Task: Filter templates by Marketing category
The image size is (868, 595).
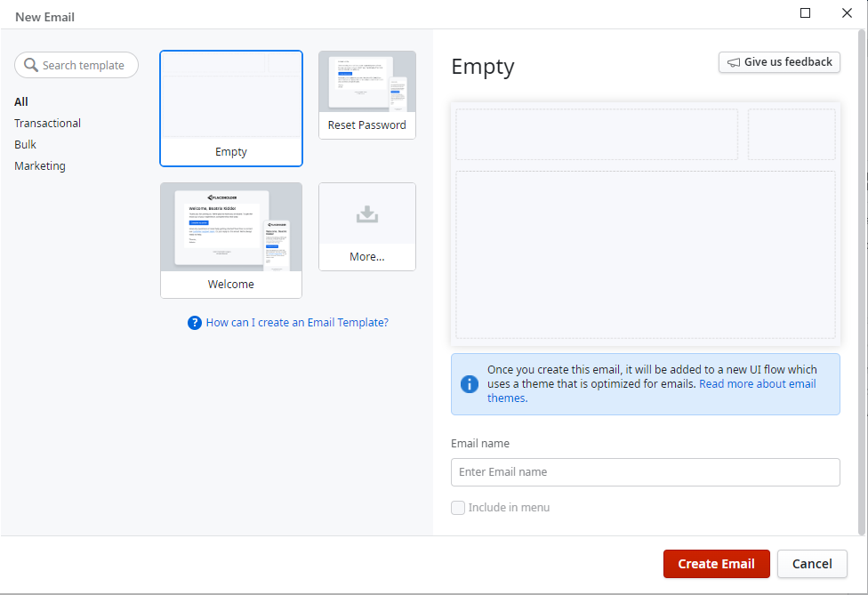Action: (40, 166)
